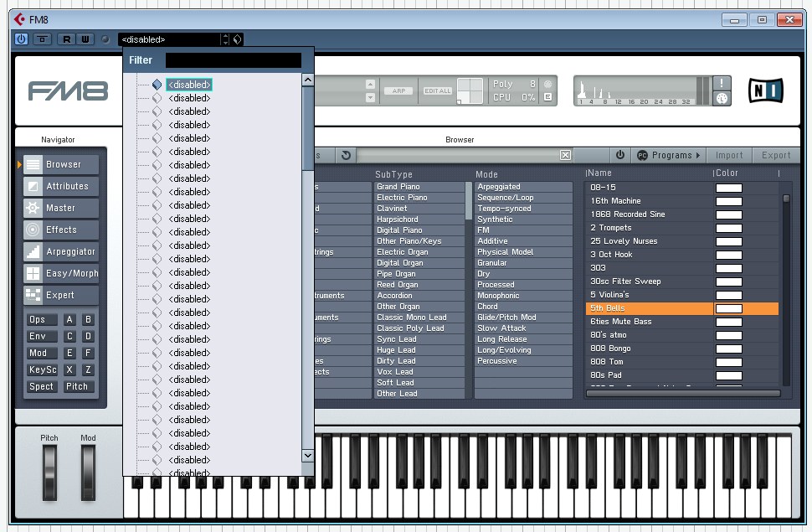Open the Spect expert view
812x532 pixels.
coord(41,386)
